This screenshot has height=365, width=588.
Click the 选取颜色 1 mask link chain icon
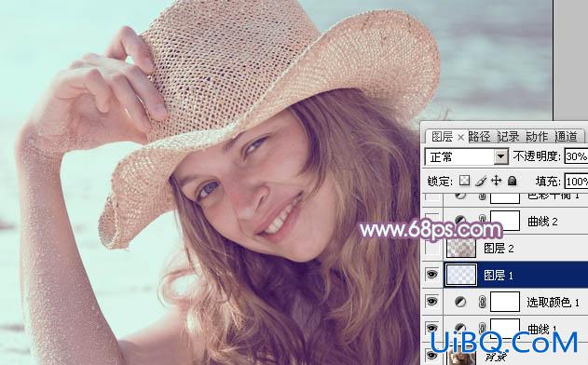[x=483, y=302]
